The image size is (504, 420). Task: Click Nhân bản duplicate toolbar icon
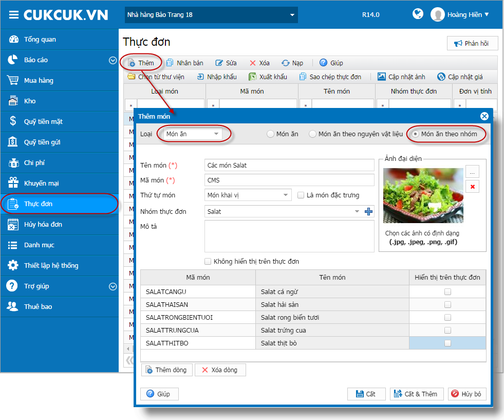pyautogui.click(x=170, y=63)
